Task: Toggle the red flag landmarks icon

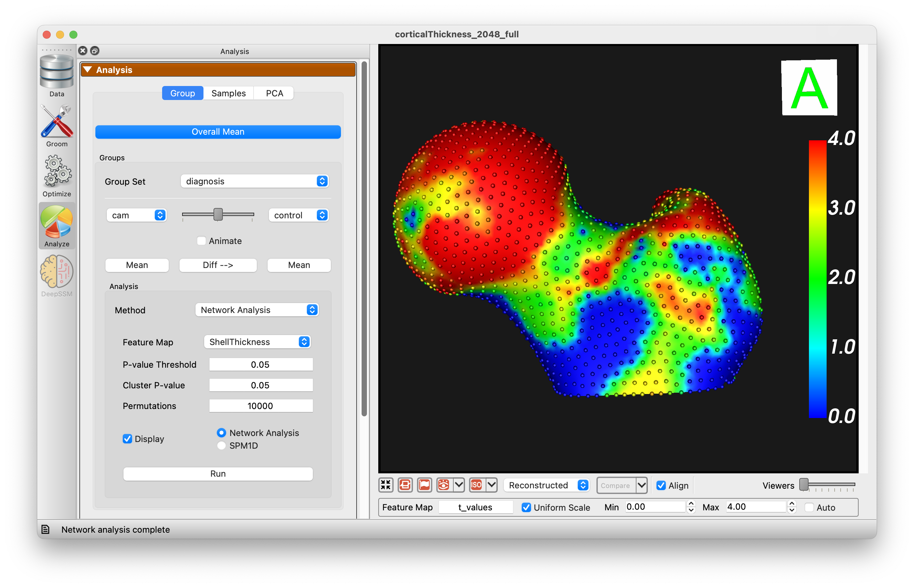Action: 425,485
